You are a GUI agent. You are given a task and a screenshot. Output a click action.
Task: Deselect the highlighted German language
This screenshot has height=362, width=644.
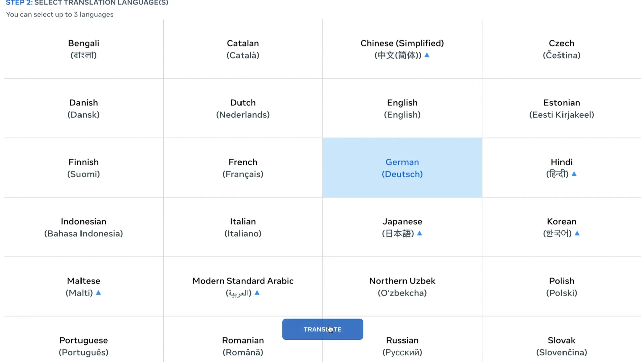click(402, 168)
